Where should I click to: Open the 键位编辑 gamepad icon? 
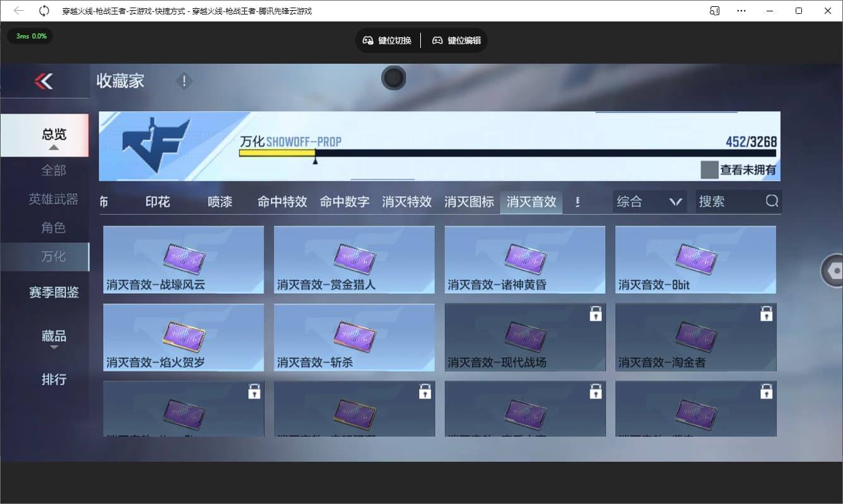(437, 40)
